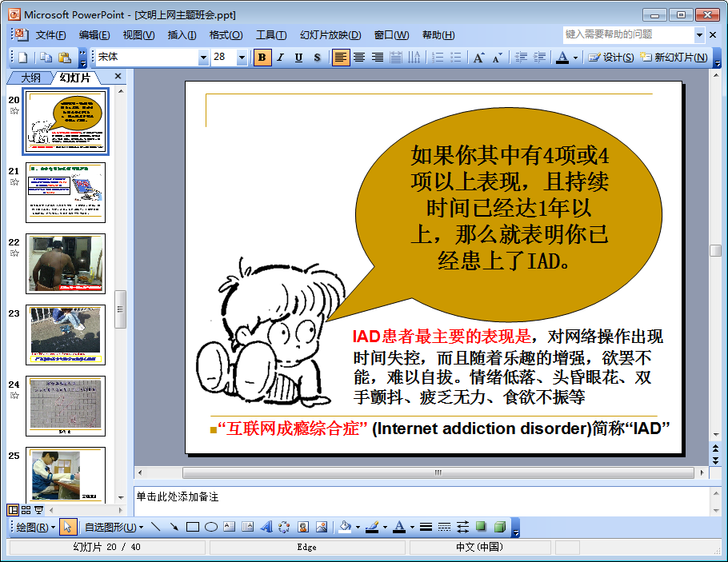728x562 pixels.
Task: Select slide 24 thumbnail
Action: (66, 406)
